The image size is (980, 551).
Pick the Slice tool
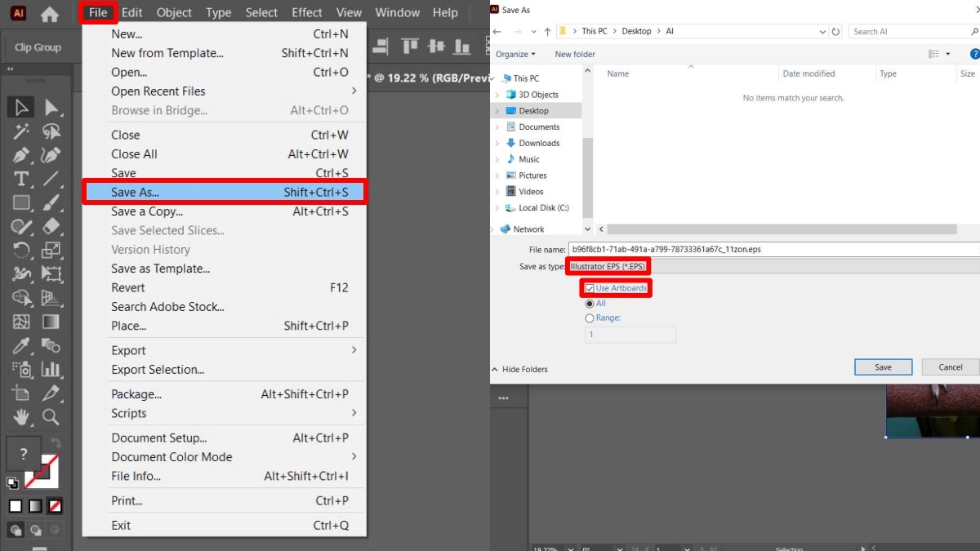(51, 393)
